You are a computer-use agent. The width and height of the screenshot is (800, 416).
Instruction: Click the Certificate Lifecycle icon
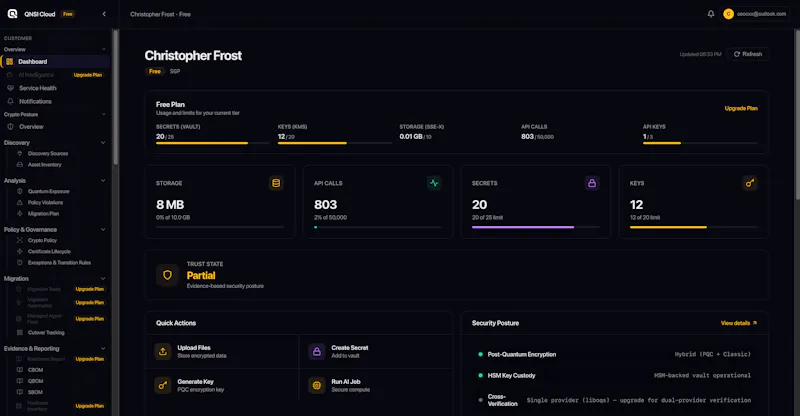pos(20,251)
